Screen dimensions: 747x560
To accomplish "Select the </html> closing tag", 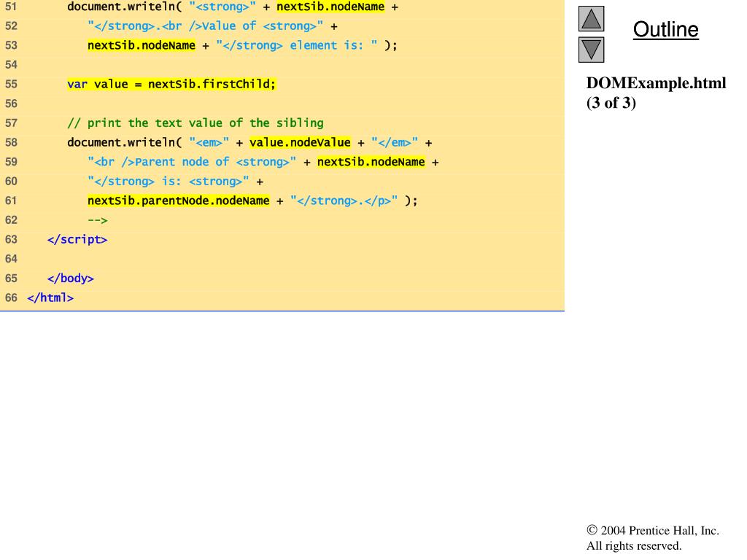I will point(50,297).
